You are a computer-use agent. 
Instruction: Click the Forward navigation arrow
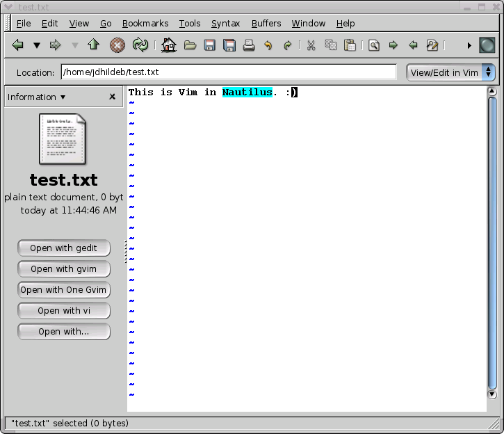pyautogui.click(x=56, y=45)
